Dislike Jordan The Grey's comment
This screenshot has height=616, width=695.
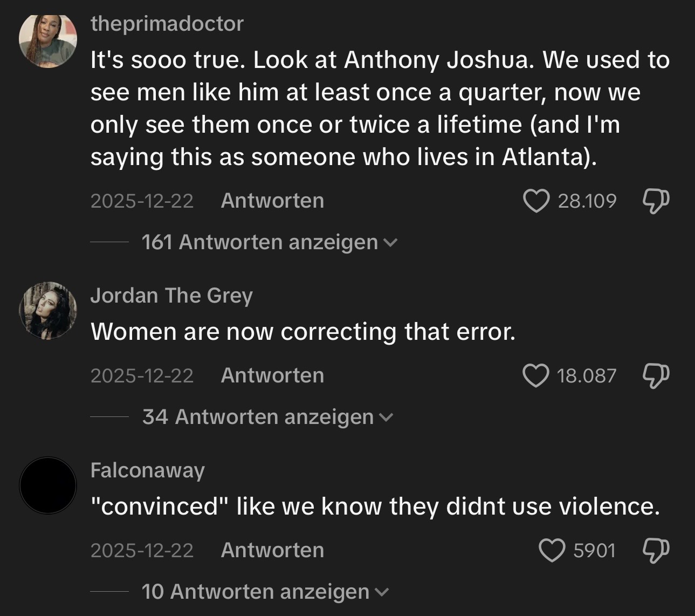pos(656,375)
